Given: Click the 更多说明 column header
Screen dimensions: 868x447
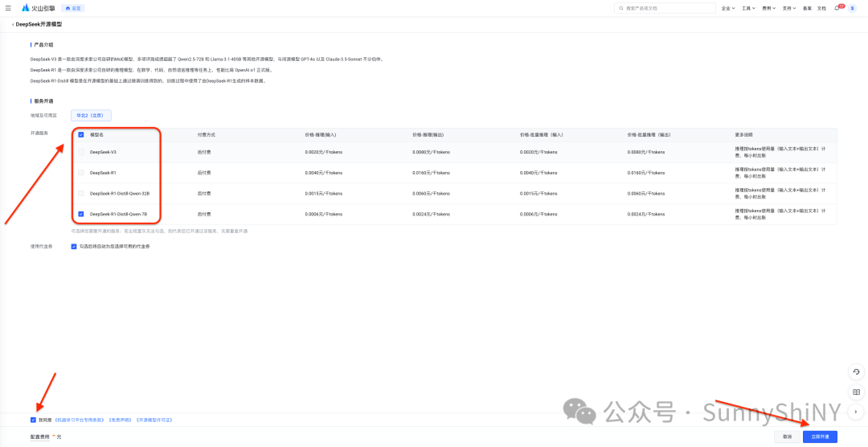Looking at the screenshot, I should [x=744, y=134].
